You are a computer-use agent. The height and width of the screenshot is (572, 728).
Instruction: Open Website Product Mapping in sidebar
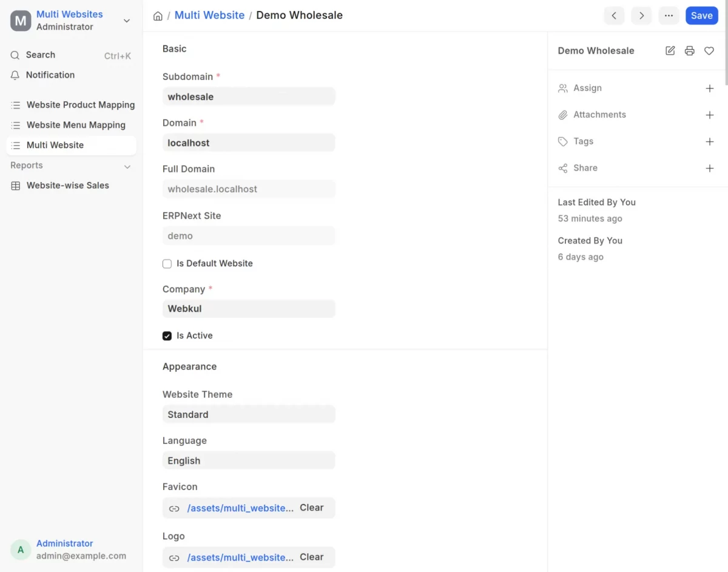[x=71, y=105]
